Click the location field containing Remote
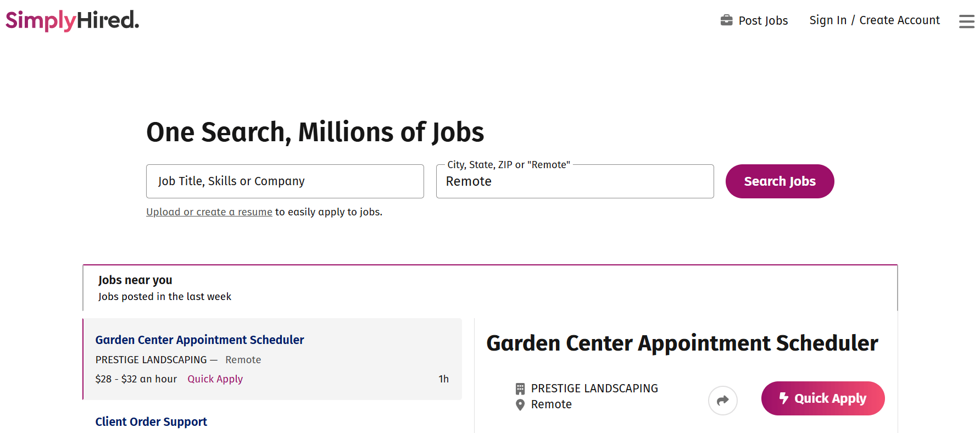This screenshot has width=980, height=433. click(574, 182)
